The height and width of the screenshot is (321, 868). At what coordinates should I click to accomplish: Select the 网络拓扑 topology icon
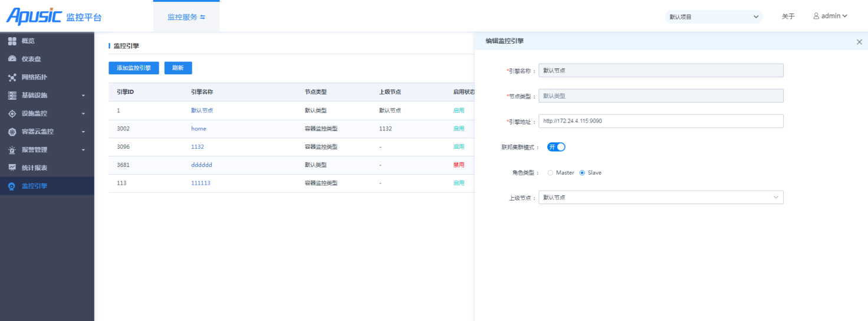pyautogui.click(x=12, y=77)
